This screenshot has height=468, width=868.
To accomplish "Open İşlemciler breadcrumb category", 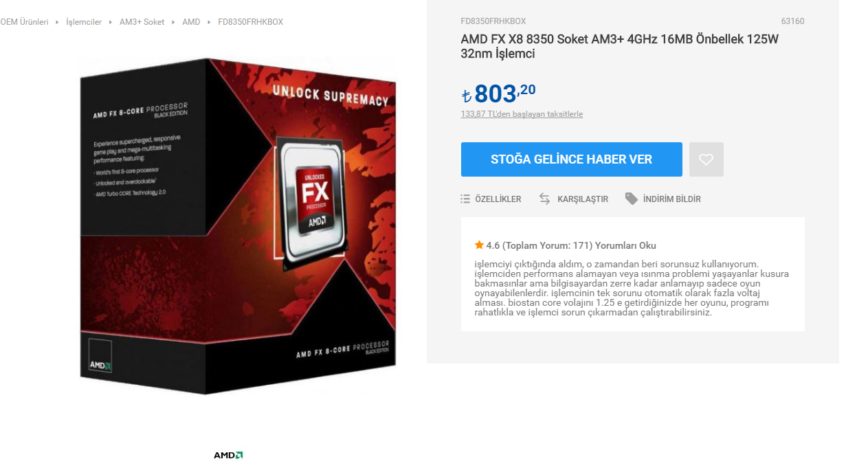I will point(84,22).
